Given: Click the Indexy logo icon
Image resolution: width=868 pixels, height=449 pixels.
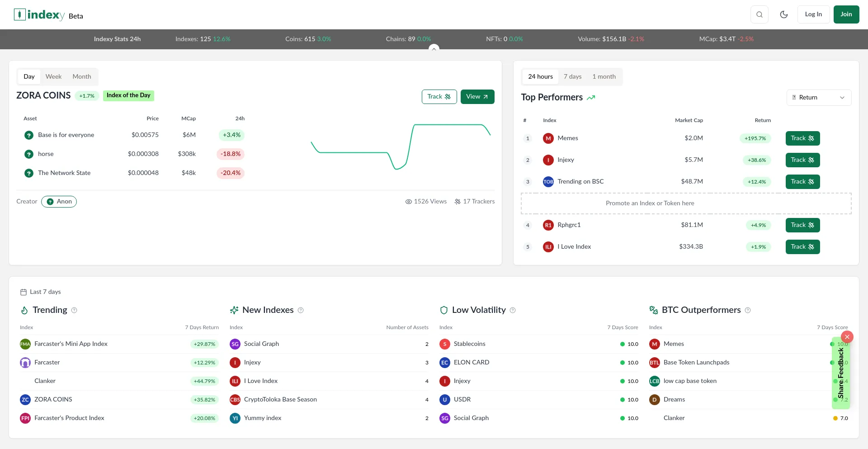Looking at the screenshot, I should [19, 15].
